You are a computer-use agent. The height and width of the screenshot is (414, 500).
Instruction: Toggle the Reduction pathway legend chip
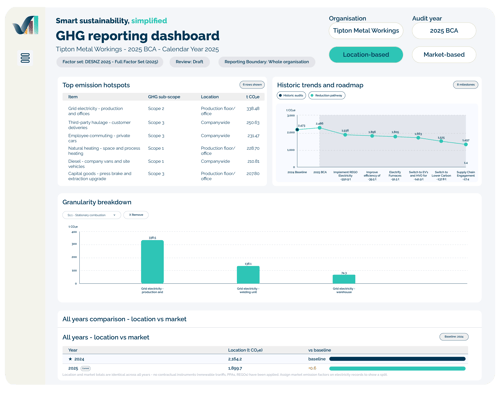[x=327, y=95]
